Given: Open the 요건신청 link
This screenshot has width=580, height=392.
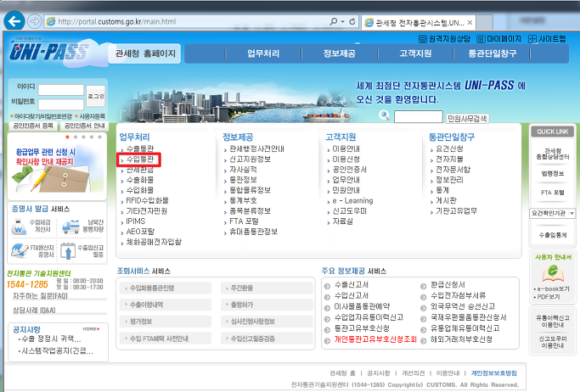Looking at the screenshot, I should [449, 148].
